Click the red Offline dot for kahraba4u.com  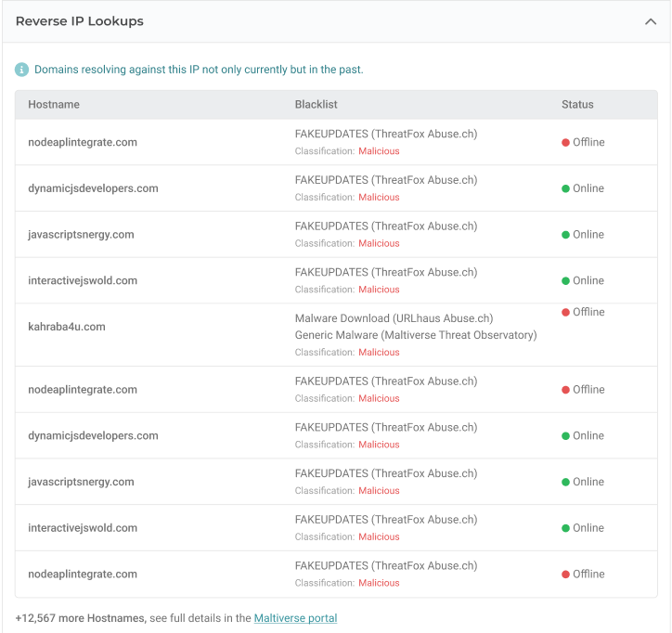(x=565, y=312)
